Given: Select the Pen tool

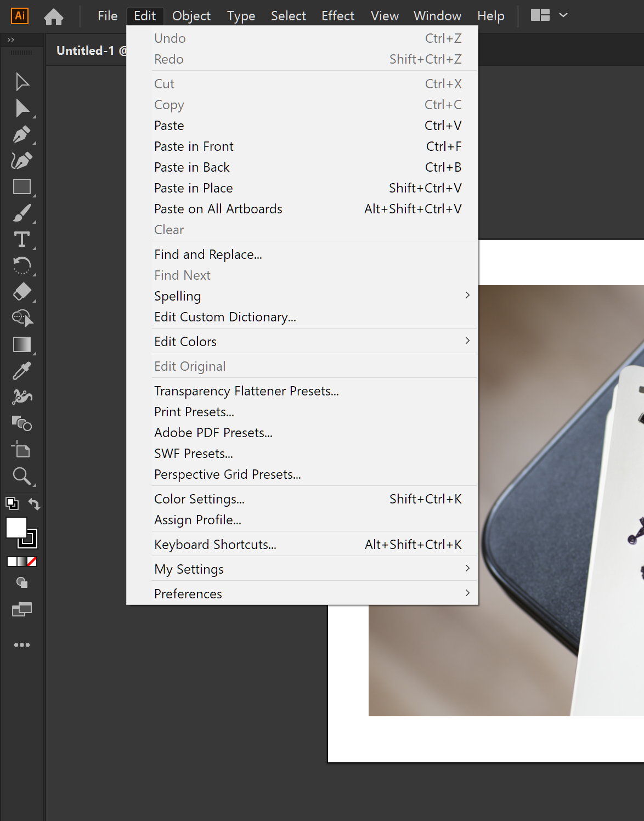Looking at the screenshot, I should click(x=22, y=134).
